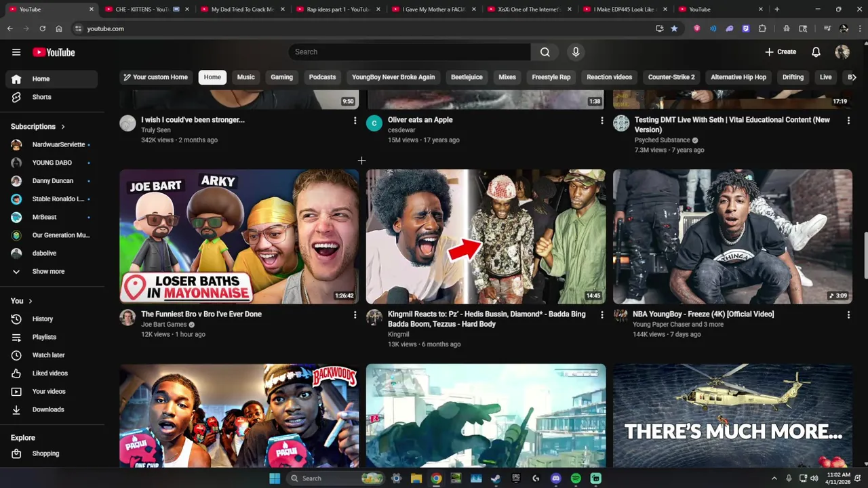Click the browser address bar
868x488 pixels.
366,28
